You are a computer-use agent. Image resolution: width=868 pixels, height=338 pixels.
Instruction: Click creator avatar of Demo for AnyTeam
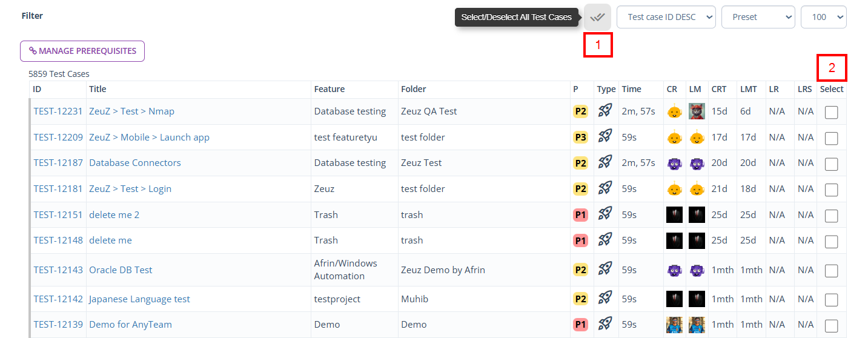pyautogui.click(x=674, y=325)
